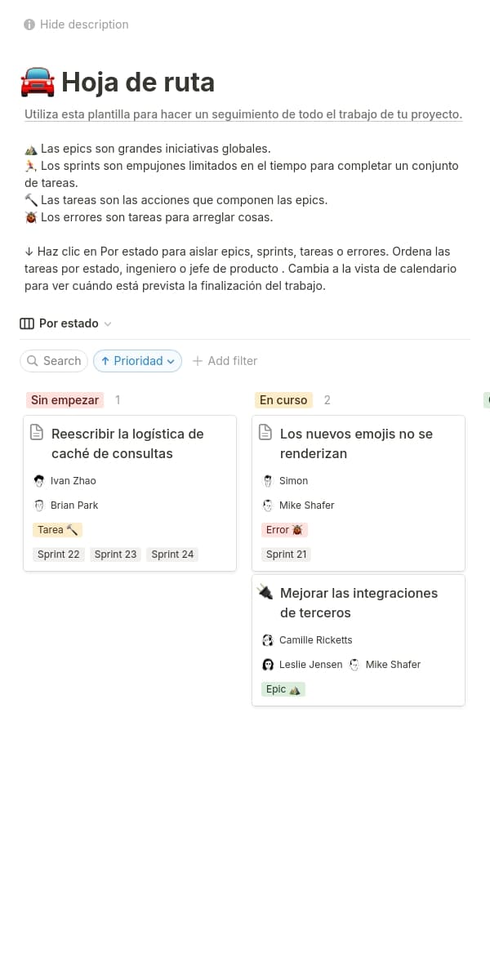Image resolution: width=490 pixels, height=980 pixels.
Task: Click Ivan Zhao's avatar
Action: click(39, 481)
